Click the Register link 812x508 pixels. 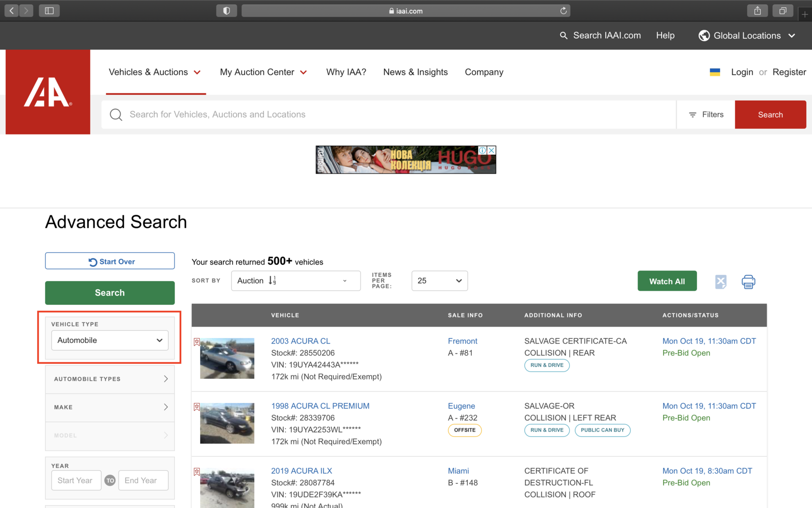(789, 72)
